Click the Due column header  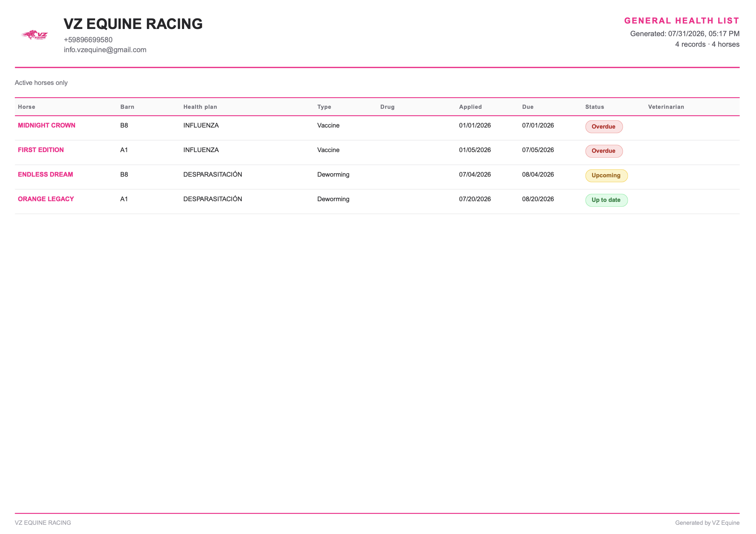[528, 107]
